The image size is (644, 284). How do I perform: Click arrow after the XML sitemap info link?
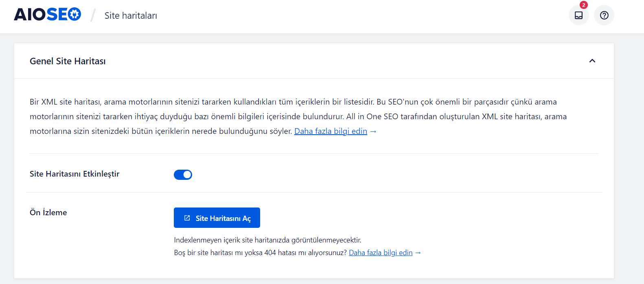coord(373,131)
